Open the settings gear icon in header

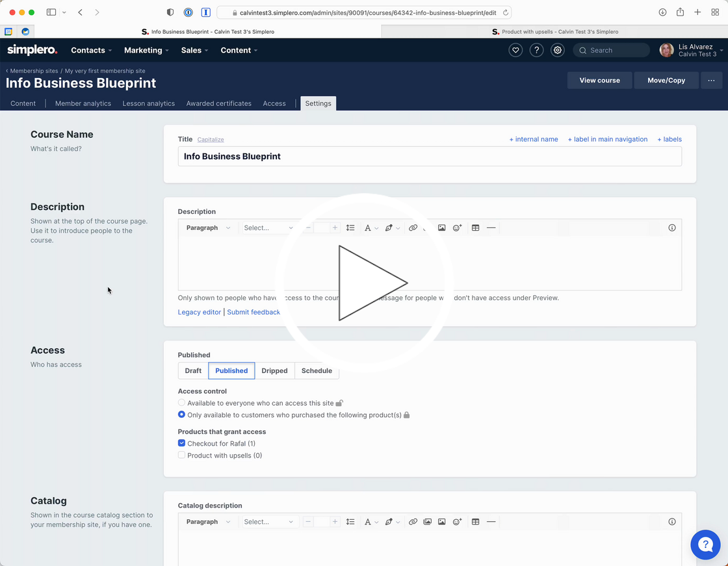tap(557, 50)
